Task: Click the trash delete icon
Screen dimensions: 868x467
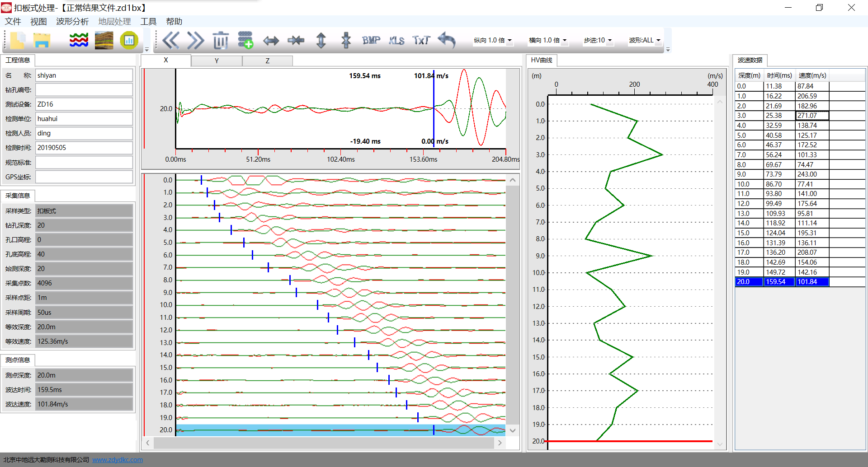Action: pos(221,41)
